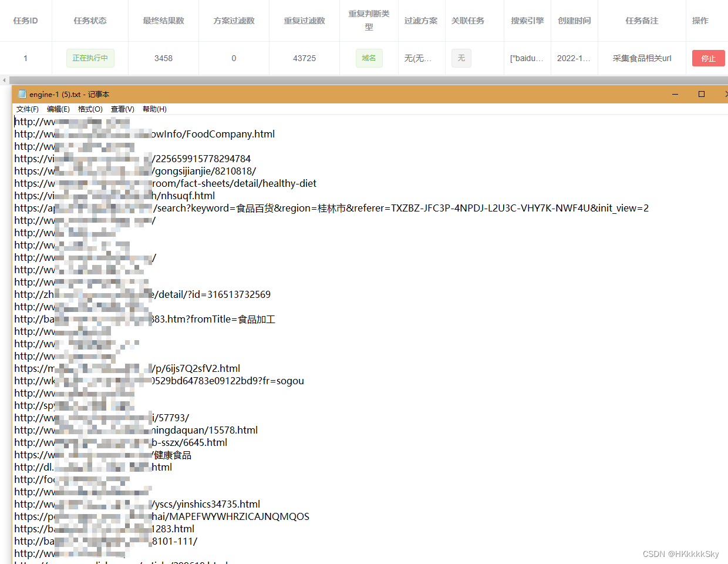This screenshot has width=728, height=564.
Task: Open the 文件(F) menu in Notepad
Action: point(28,109)
